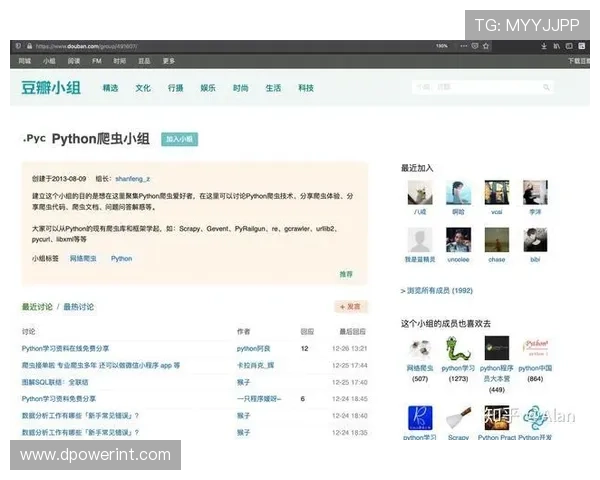Open 同城 in the top Douban navigation
This screenshot has height=480, width=600.
25,61
